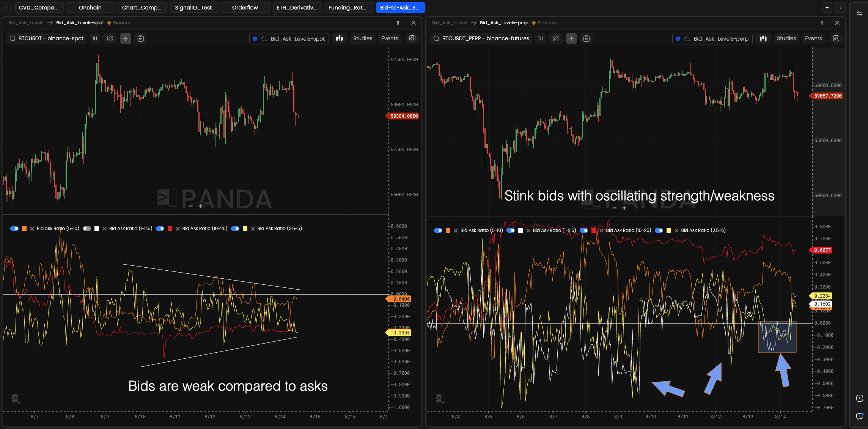
Task: Click the edit pencil icon in perp panel
Action: (x=556, y=38)
